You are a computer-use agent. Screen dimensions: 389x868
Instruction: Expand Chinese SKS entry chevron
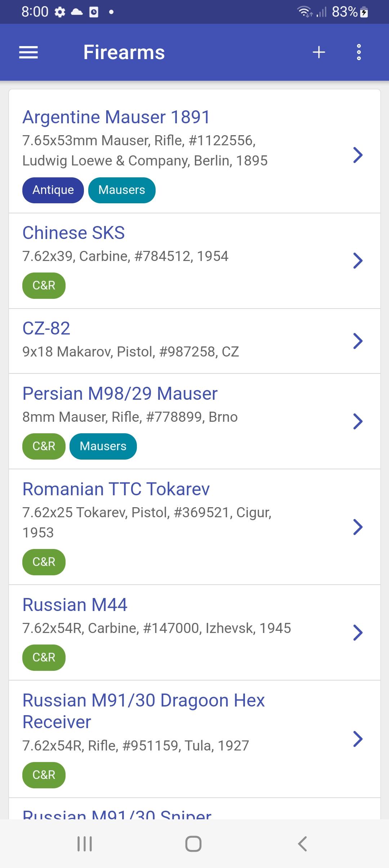tap(358, 261)
